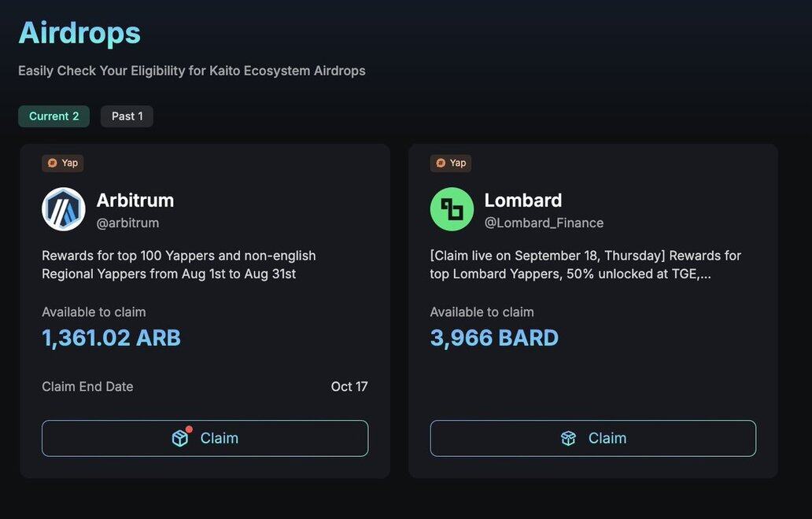Open the Past 1 tab

[127, 116]
